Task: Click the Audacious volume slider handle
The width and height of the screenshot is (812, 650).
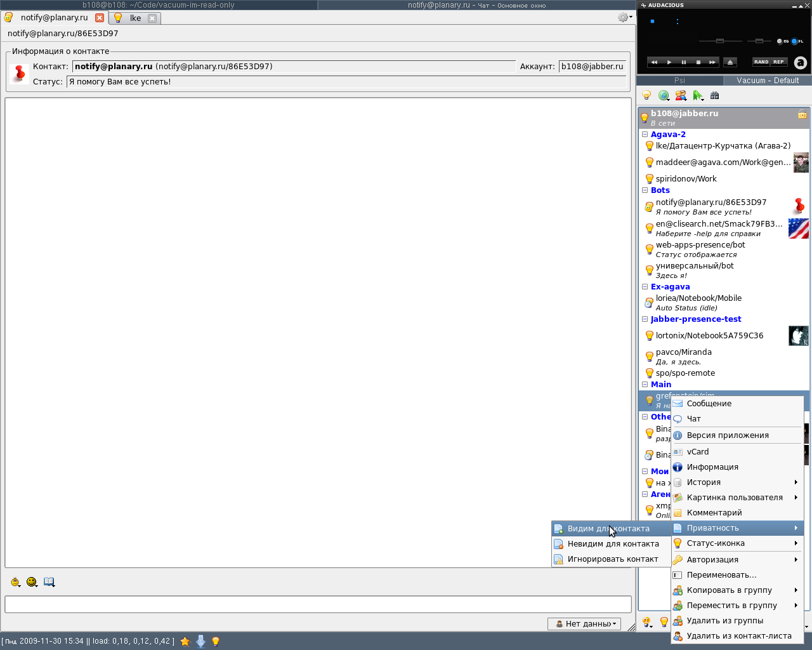Action: point(719,41)
